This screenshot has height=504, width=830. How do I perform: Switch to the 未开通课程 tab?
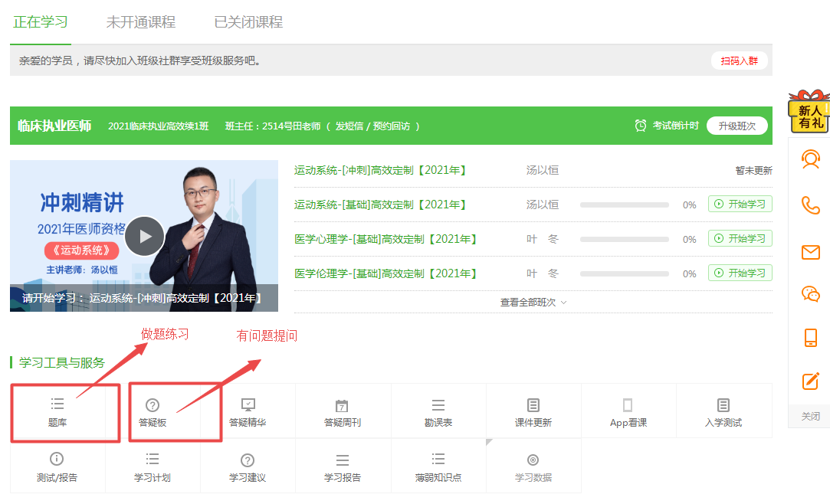pos(141,22)
